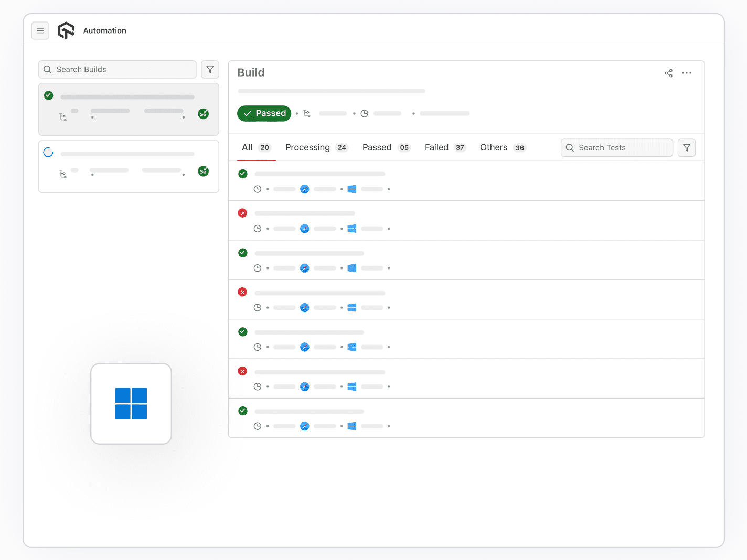Switch to the Failed tests tab
747x560 pixels.
(x=436, y=147)
